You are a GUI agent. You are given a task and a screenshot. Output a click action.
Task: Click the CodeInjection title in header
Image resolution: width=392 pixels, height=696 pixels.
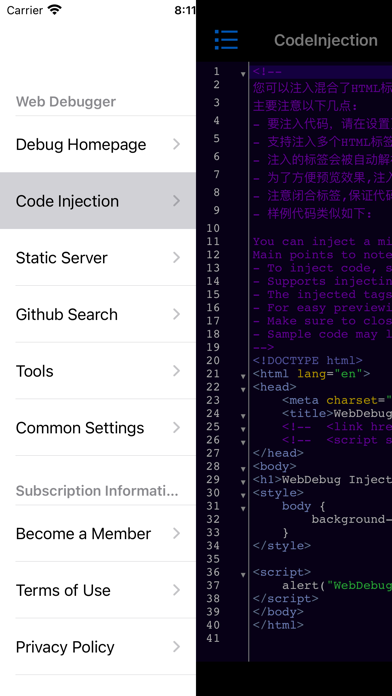325,40
